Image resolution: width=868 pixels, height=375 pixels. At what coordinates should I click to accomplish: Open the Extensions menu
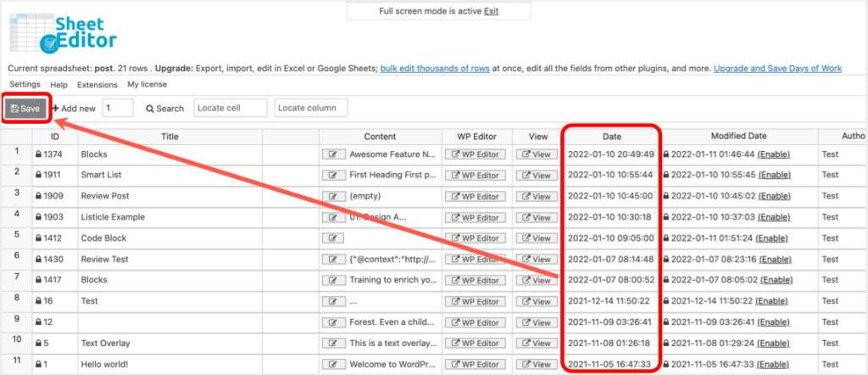[97, 85]
